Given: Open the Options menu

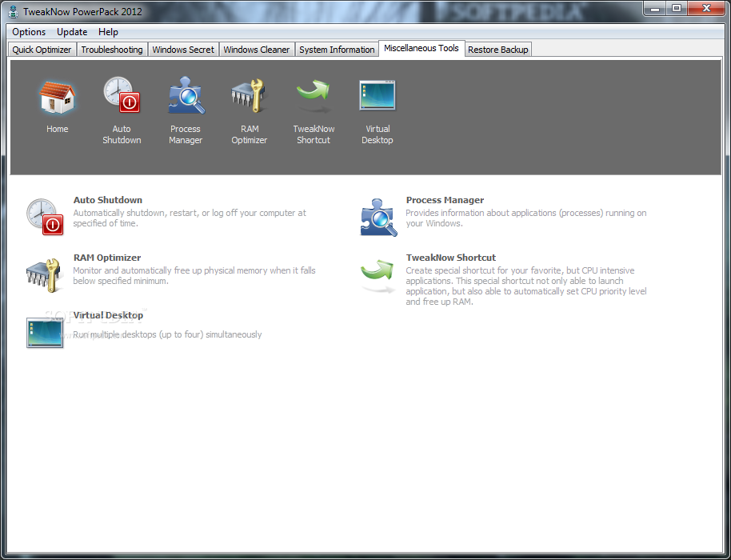Looking at the screenshot, I should pos(29,32).
